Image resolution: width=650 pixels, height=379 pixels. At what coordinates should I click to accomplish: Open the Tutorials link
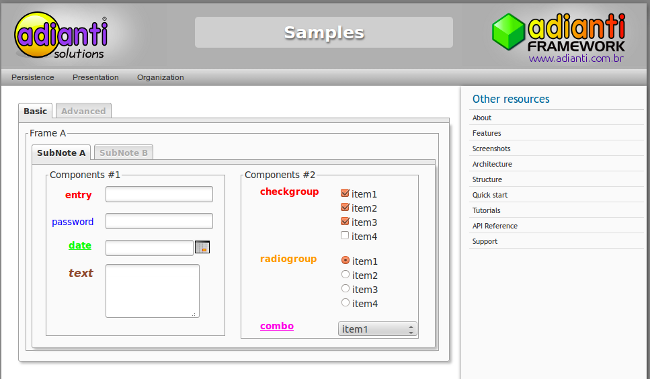pos(486,210)
